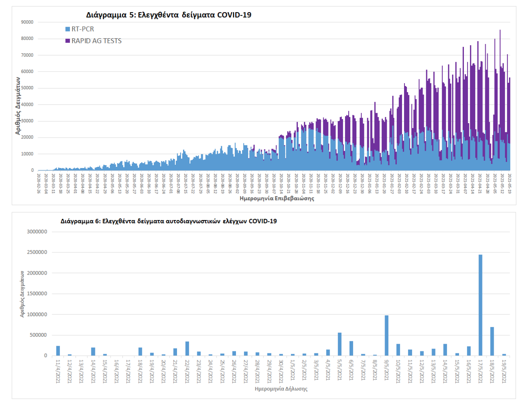
Task: Select the RAPID AG TESTS legend label
Action: click(x=97, y=41)
